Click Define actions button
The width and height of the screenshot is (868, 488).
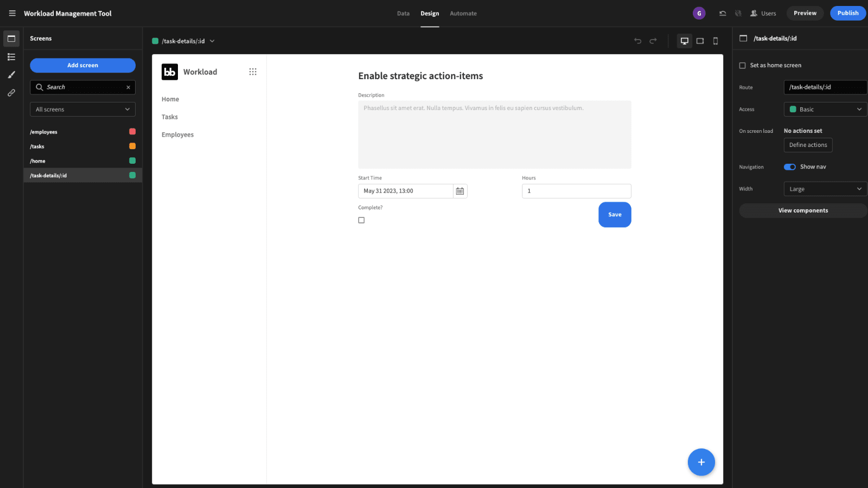(x=808, y=145)
